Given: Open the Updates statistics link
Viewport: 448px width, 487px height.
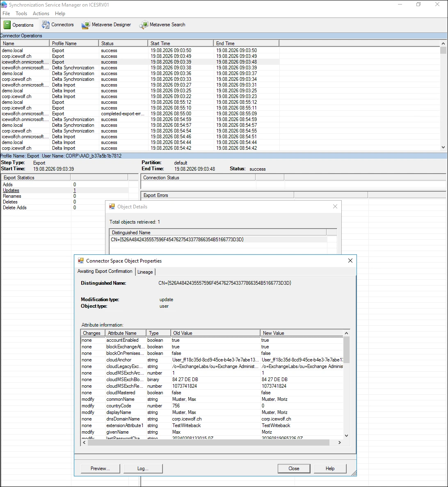Looking at the screenshot, I should 11,190.
